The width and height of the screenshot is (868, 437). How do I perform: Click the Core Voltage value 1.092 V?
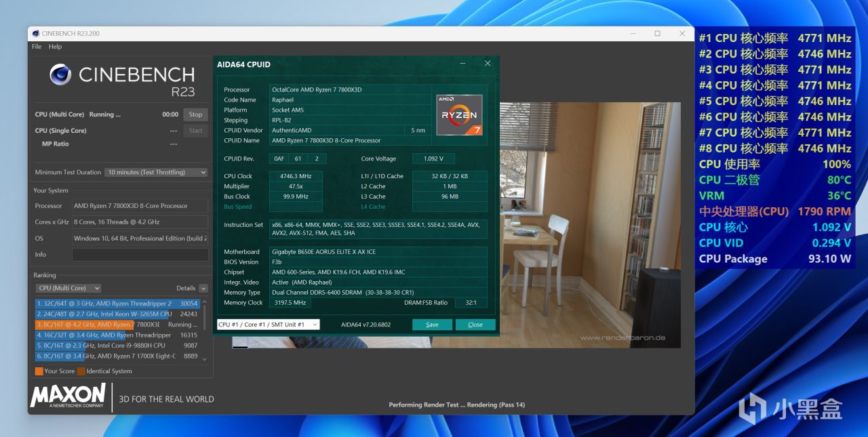click(x=433, y=159)
